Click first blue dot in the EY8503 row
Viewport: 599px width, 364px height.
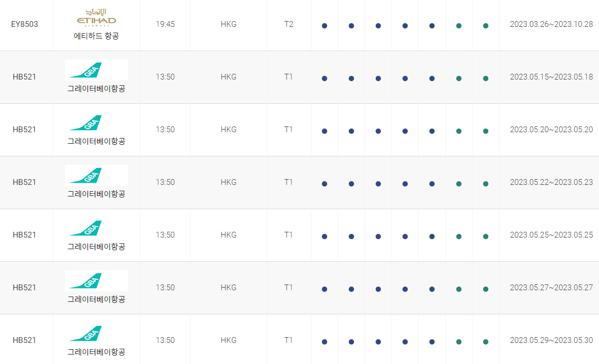(325, 26)
